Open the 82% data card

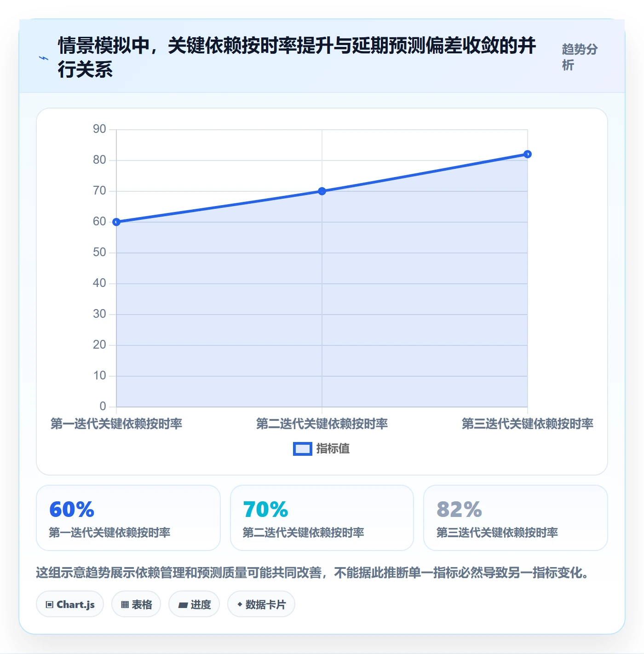click(516, 518)
